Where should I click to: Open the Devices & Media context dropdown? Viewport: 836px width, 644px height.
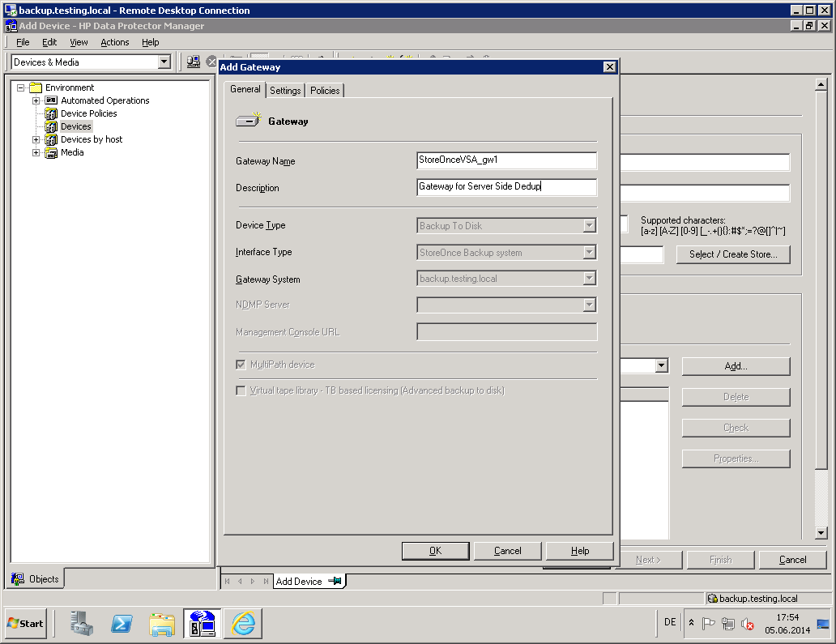pyautogui.click(x=164, y=62)
